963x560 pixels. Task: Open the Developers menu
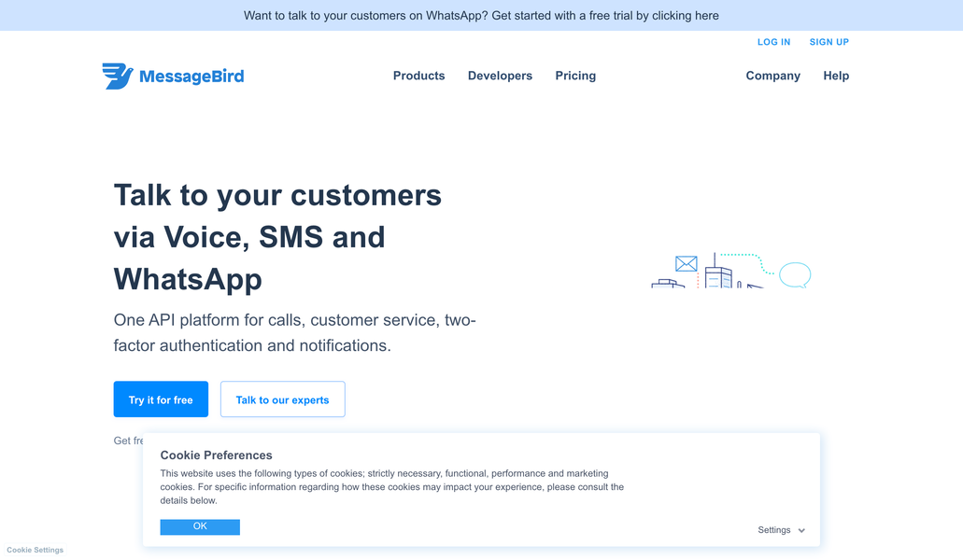(x=500, y=76)
